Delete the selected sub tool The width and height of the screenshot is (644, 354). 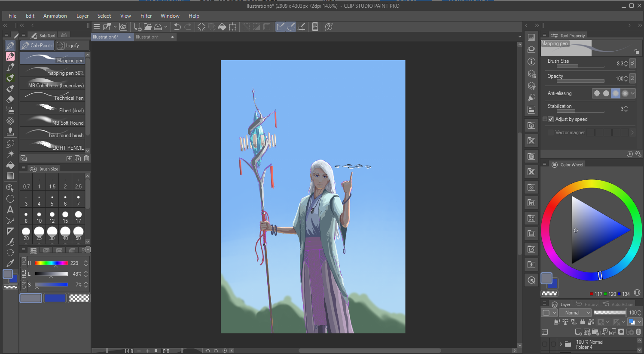pyautogui.click(x=86, y=158)
